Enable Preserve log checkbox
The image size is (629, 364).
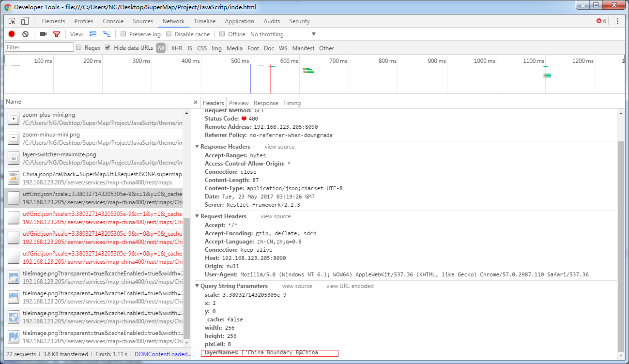123,34
